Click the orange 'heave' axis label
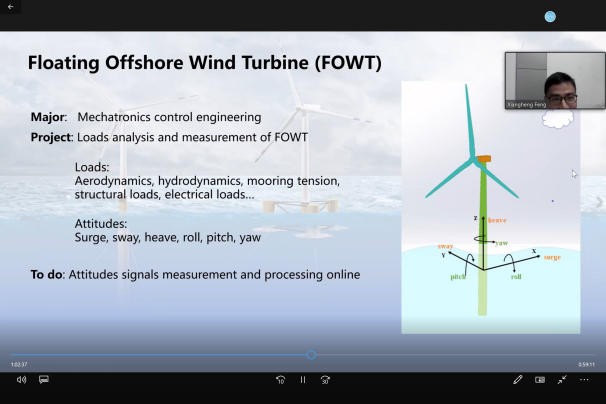Image resolution: width=606 pixels, height=404 pixels. coord(498,220)
